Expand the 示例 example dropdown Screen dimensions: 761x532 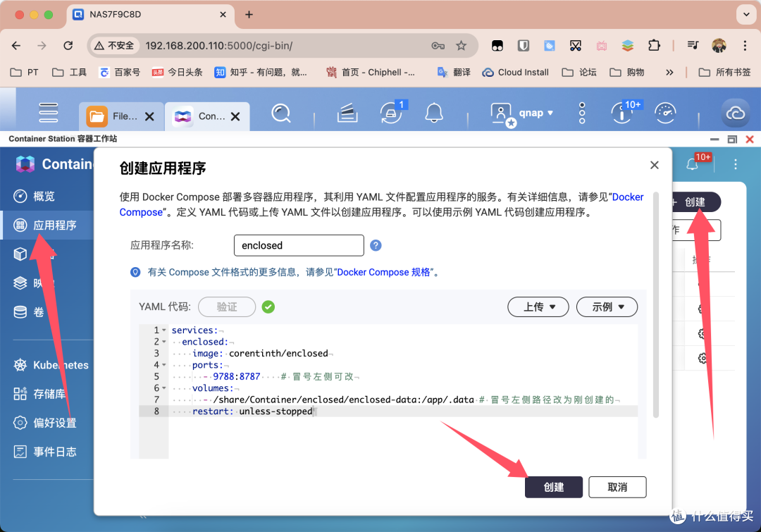tap(606, 307)
